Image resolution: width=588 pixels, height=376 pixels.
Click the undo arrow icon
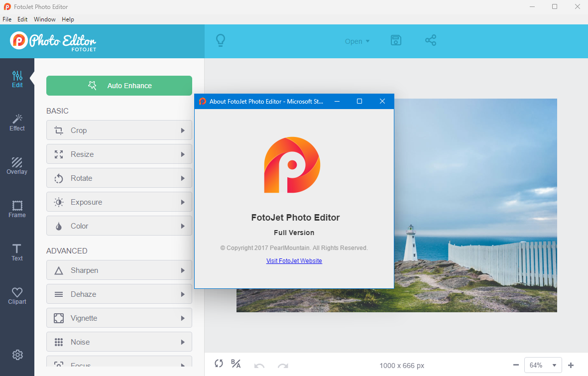[259, 366]
